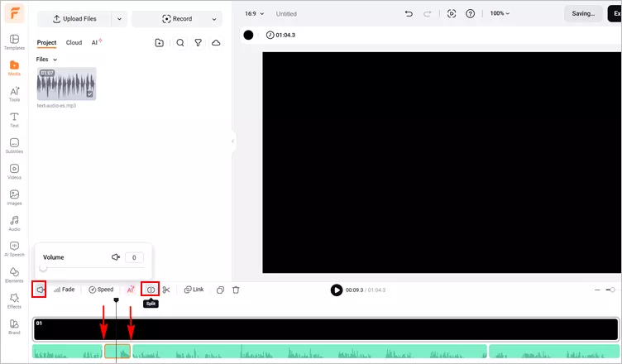
Task: Open the Text sidebar panel
Action: coord(14,120)
